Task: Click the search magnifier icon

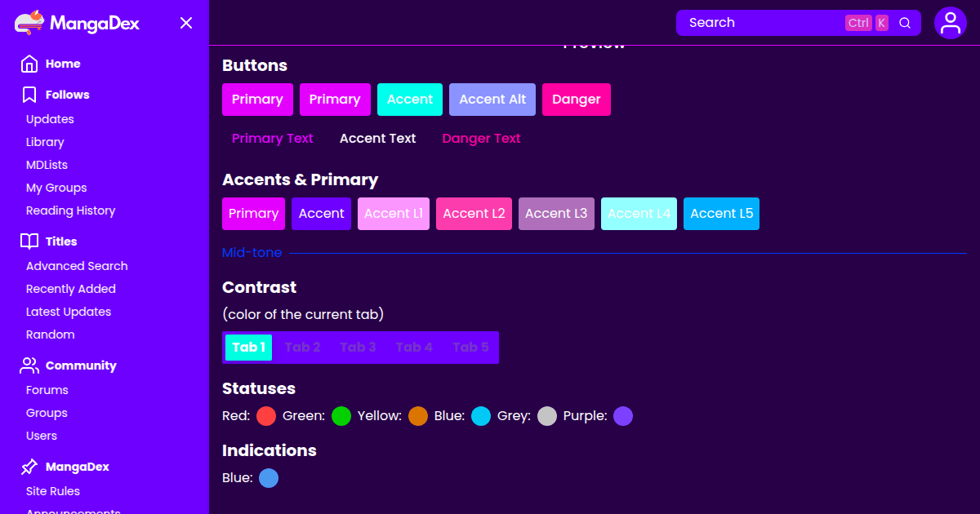Action: point(905,23)
